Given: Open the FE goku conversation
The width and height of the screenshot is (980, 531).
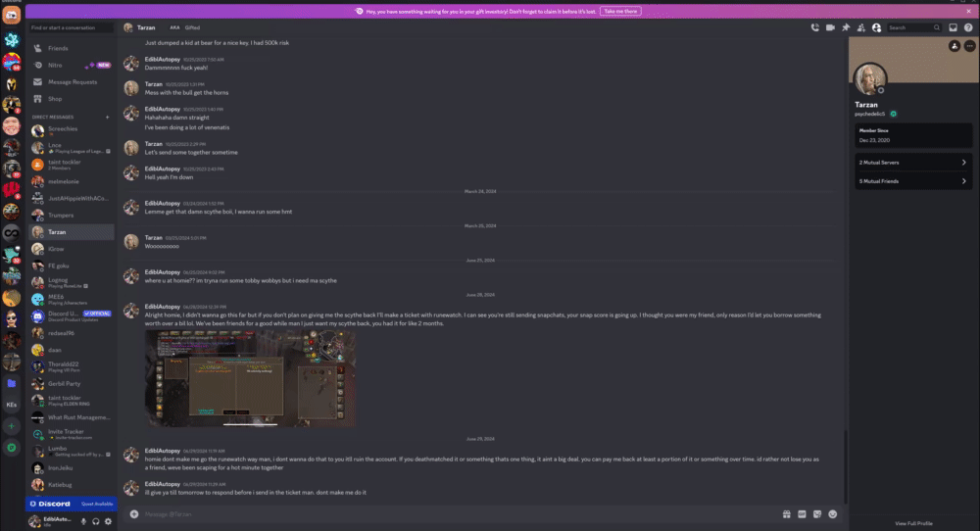Looking at the screenshot, I should tap(71, 265).
